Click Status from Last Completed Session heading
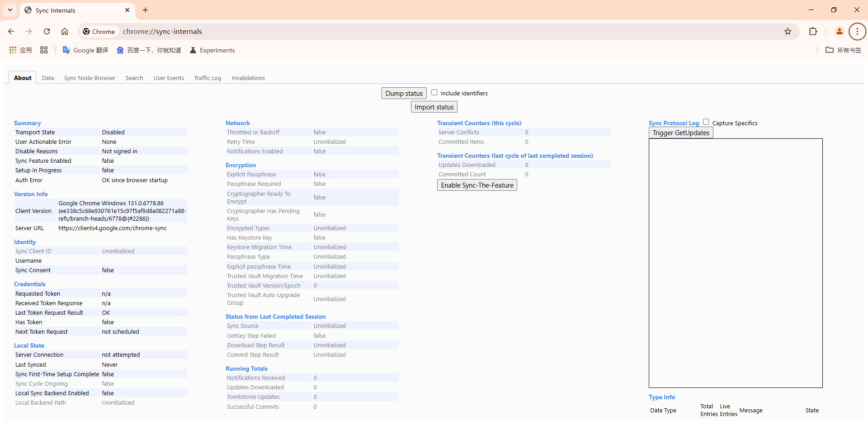868x430 pixels. (276, 317)
